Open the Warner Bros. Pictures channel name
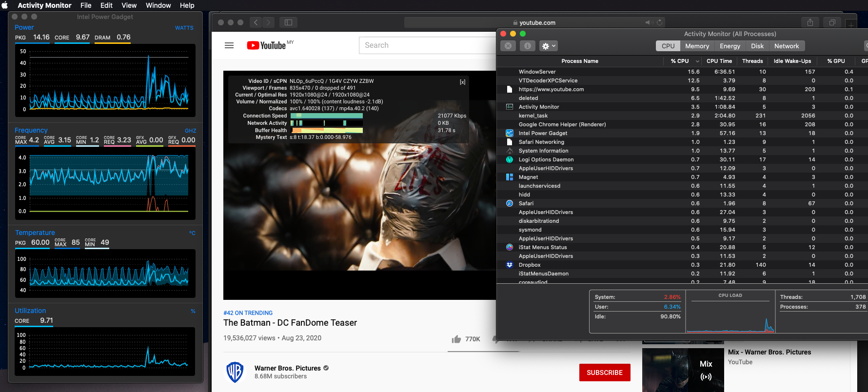Viewport: 868px width, 392px height. point(288,368)
